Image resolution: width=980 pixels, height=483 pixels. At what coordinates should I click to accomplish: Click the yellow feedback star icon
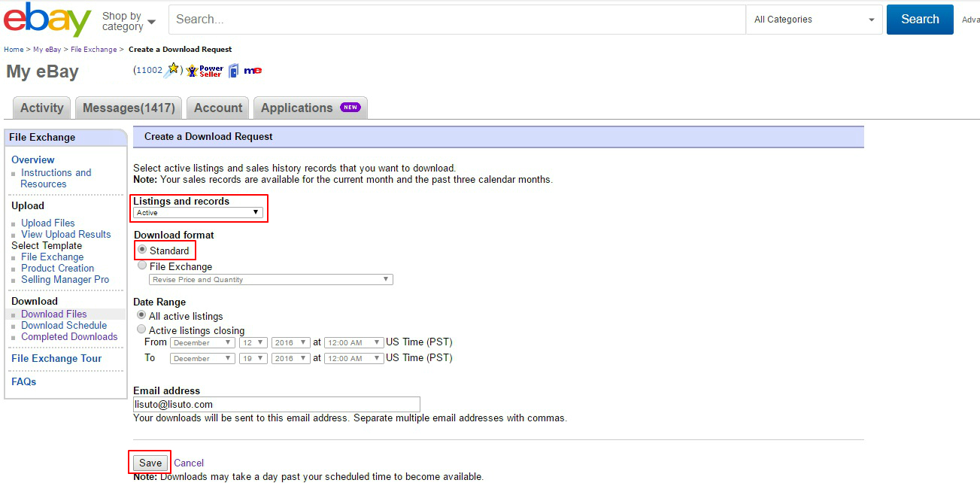point(172,70)
